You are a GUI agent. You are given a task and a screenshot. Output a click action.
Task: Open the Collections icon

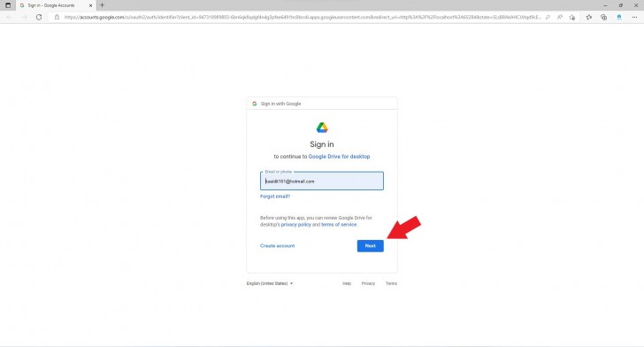tap(603, 18)
